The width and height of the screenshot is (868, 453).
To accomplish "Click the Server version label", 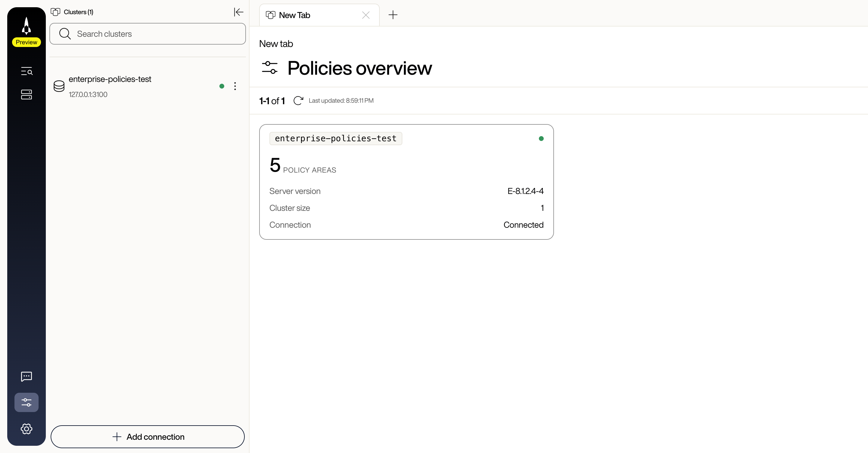I will point(295,191).
